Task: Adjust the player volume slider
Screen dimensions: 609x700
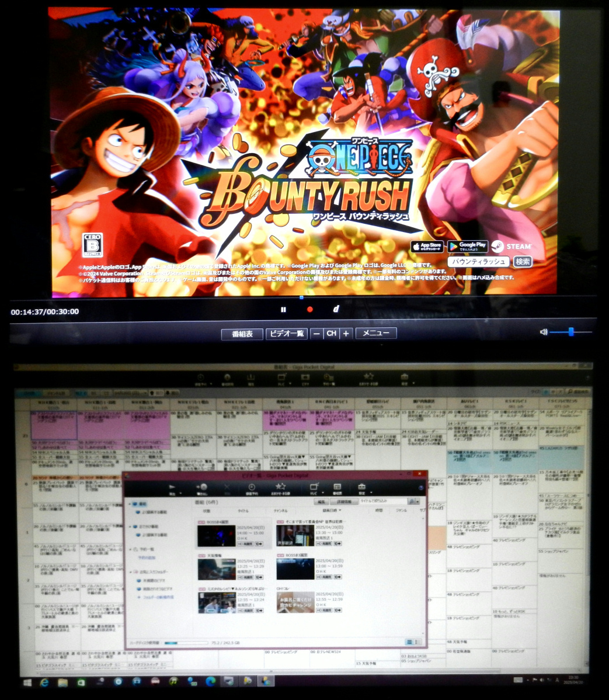Action: pos(570,332)
